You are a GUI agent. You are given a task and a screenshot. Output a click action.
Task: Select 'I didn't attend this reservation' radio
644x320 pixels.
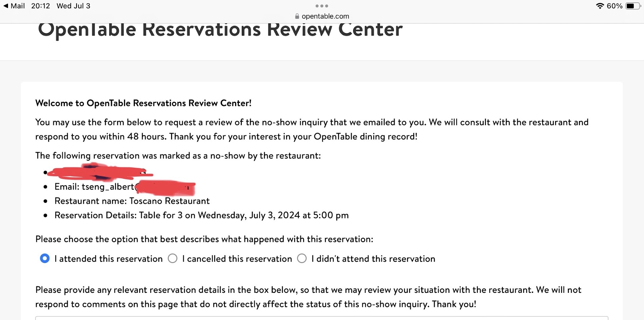coord(302,259)
